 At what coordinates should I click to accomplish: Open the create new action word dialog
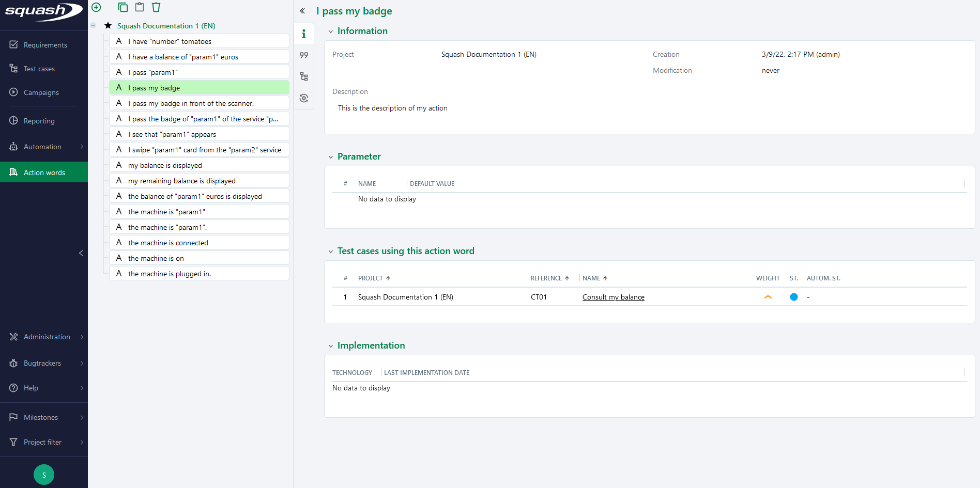96,7
